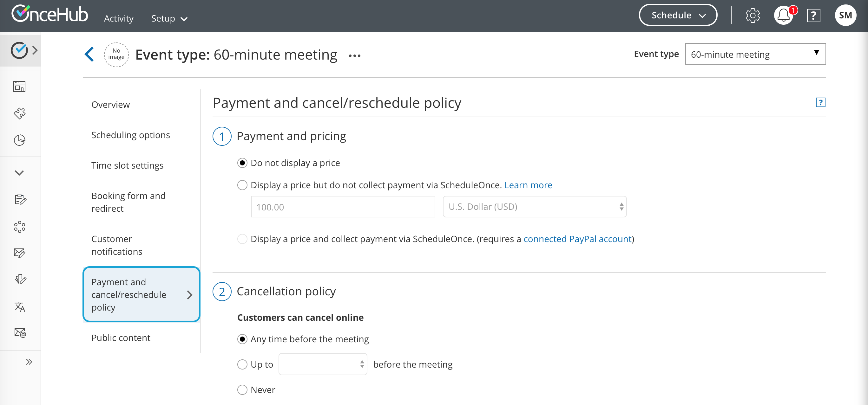Image resolution: width=868 pixels, height=405 pixels.
Task: Open the Public content section
Action: tap(120, 337)
